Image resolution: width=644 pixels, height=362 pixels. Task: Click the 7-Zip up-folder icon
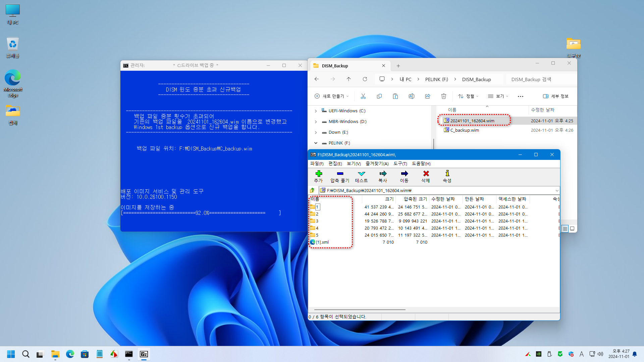pyautogui.click(x=312, y=190)
